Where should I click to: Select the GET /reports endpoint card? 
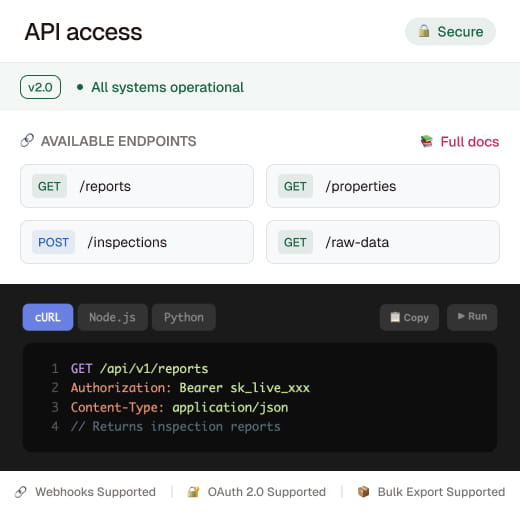point(137,186)
